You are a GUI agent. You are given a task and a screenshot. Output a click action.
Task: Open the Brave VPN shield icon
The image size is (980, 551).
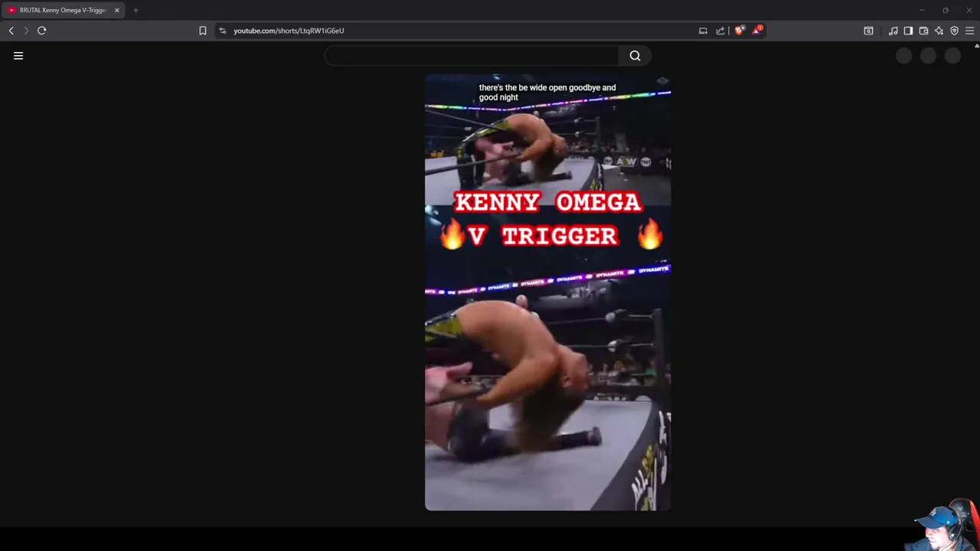954,31
